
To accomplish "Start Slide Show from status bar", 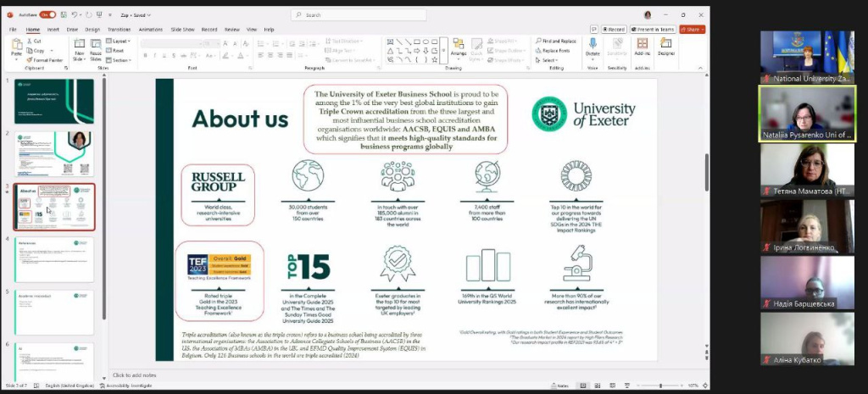I will pos(626,386).
